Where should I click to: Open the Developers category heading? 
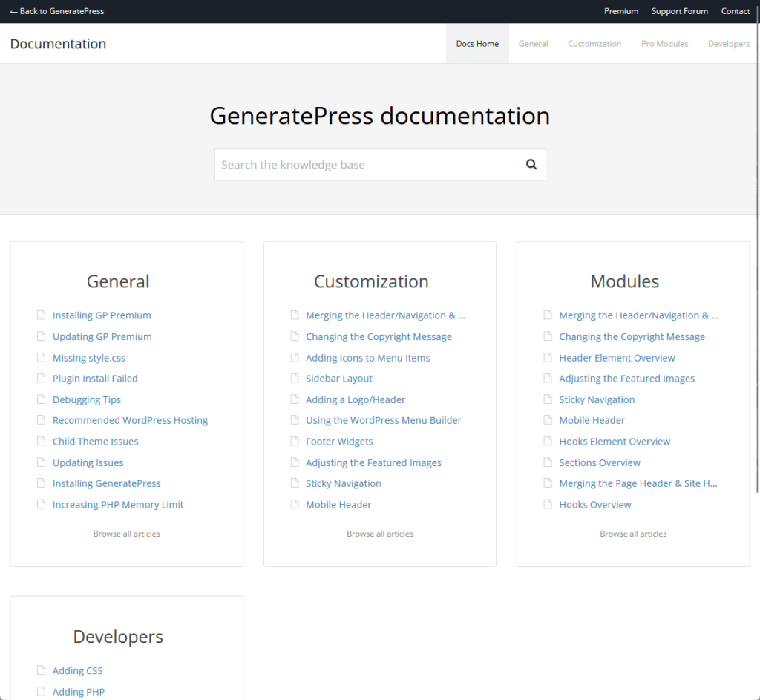point(118,636)
